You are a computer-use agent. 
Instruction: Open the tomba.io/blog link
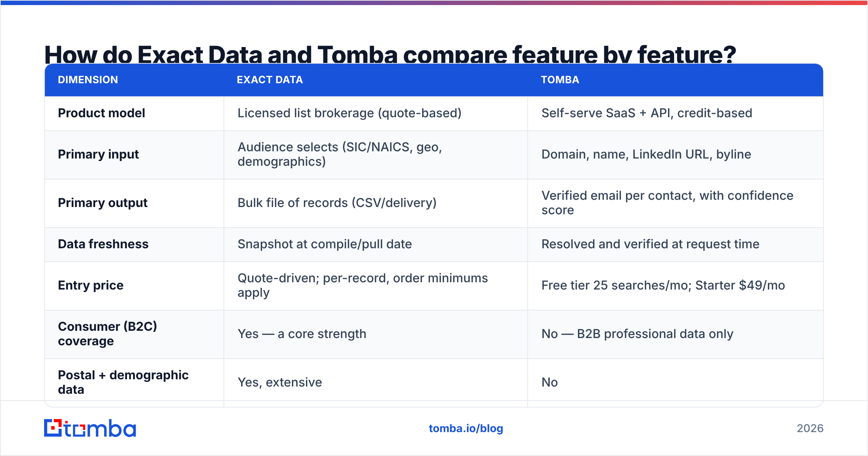tap(466, 428)
